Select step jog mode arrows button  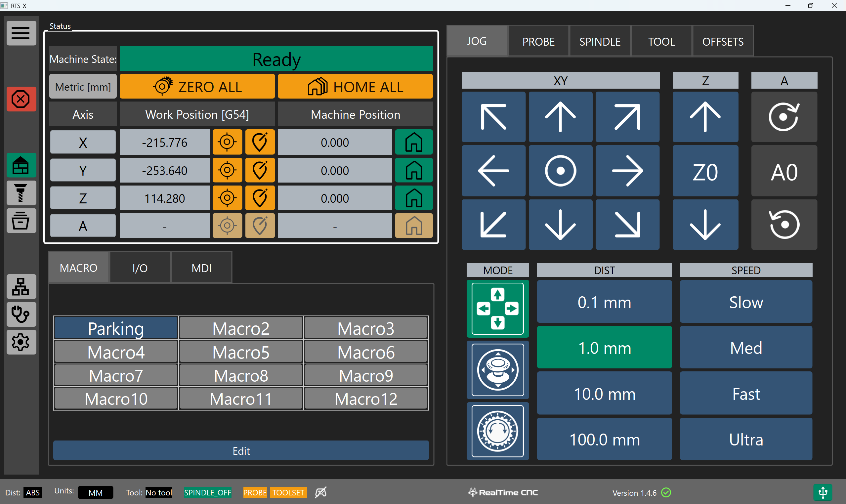tap(497, 308)
